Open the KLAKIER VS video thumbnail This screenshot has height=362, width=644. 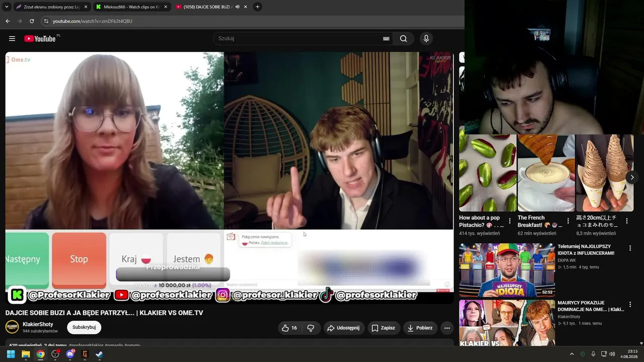(x=507, y=323)
